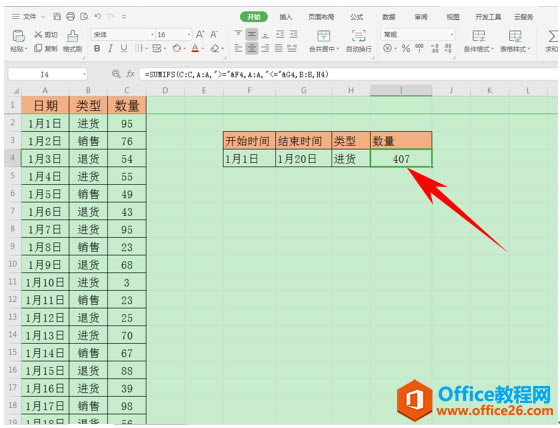
Task: Open the 开发工具 Developer tab
Action: point(488,17)
